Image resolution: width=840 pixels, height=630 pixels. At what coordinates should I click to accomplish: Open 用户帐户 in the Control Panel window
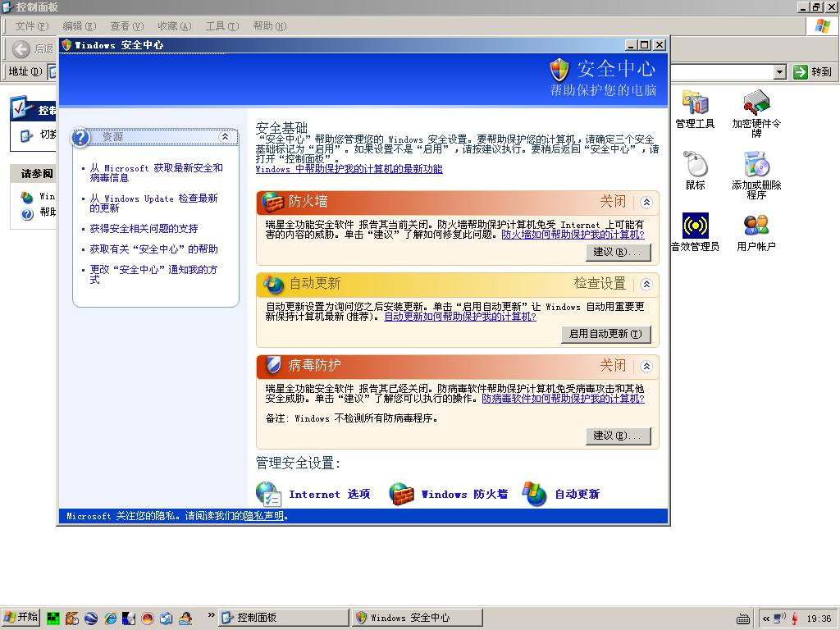(x=756, y=232)
